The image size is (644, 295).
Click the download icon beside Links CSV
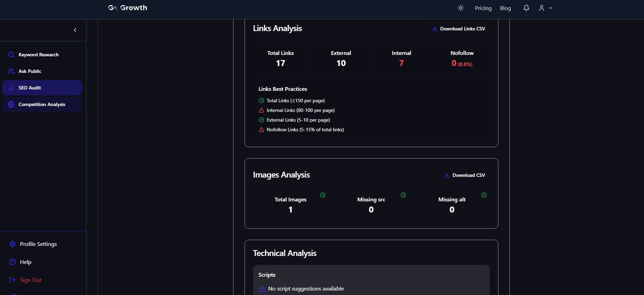click(x=435, y=29)
